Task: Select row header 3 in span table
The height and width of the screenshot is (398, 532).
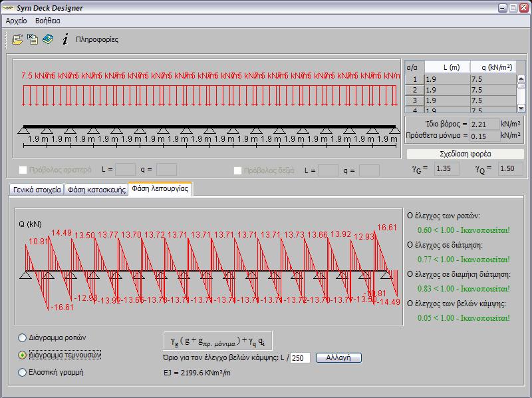Action: (x=414, y=100)
